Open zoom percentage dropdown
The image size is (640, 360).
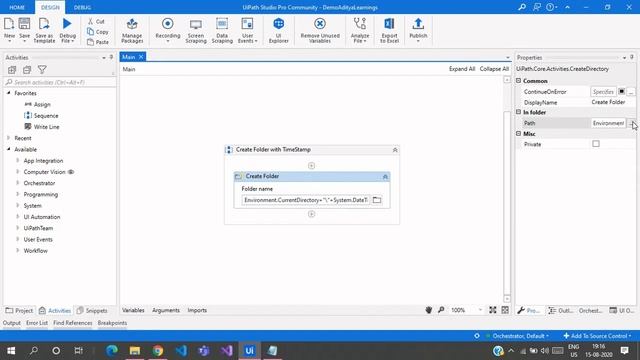coord(480,310)
